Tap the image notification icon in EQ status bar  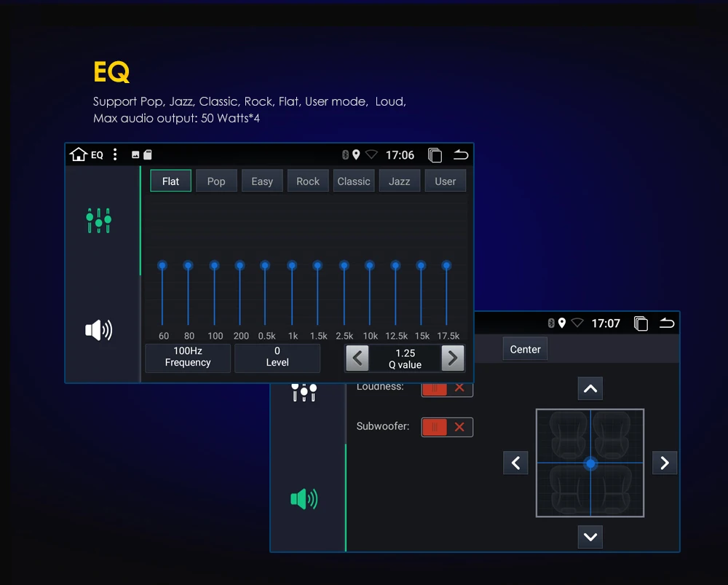click(135, 154)
